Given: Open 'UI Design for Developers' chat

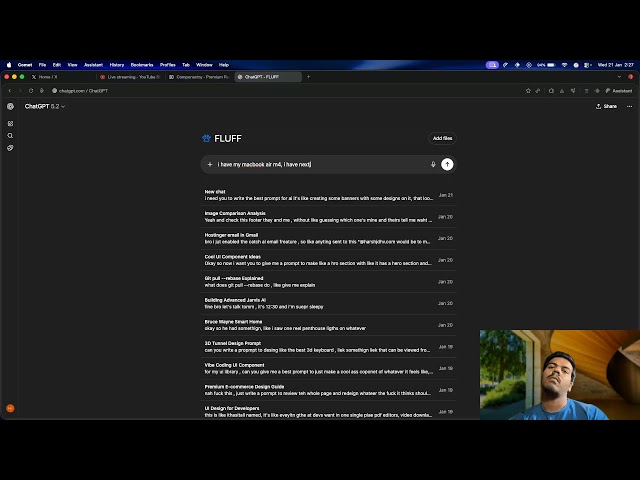Looking at the screenshot, I should coord(329,411).
